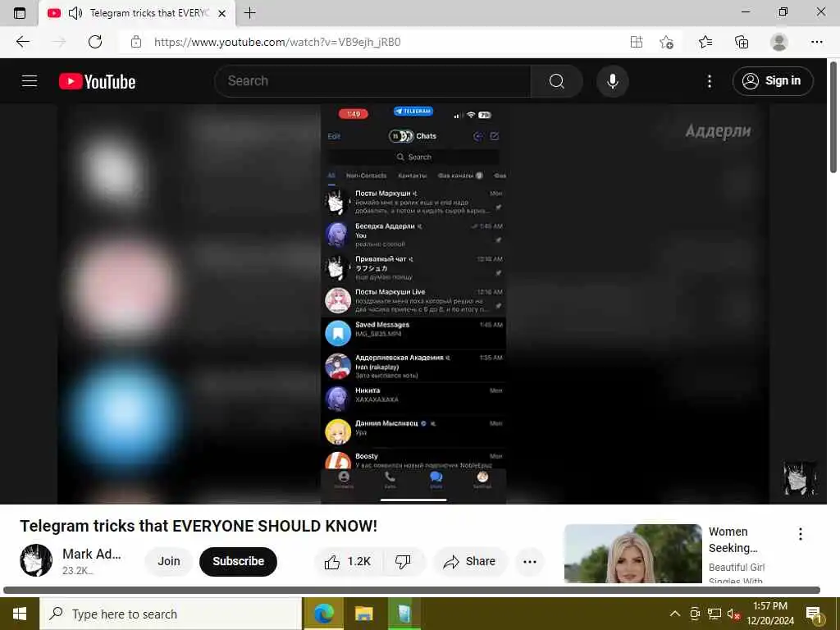Click the YouTube search magnifier button
The height and width of the screenshot is (630, 840).
557,81
